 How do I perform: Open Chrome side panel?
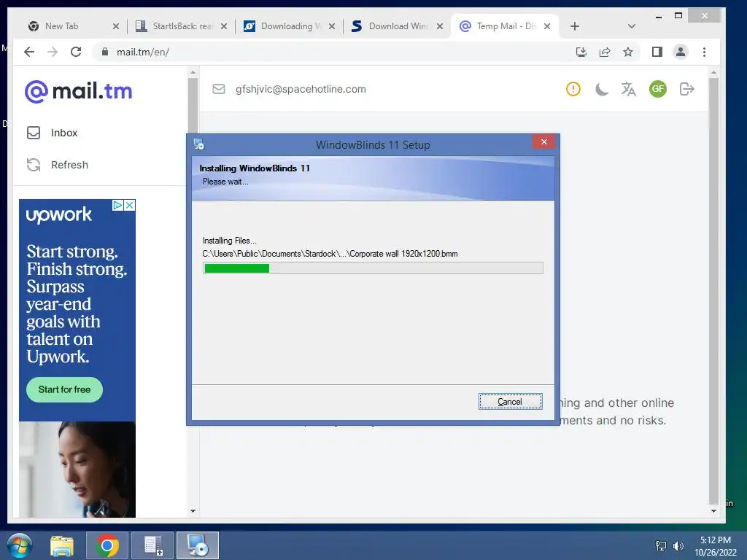[x=657, y=52]
